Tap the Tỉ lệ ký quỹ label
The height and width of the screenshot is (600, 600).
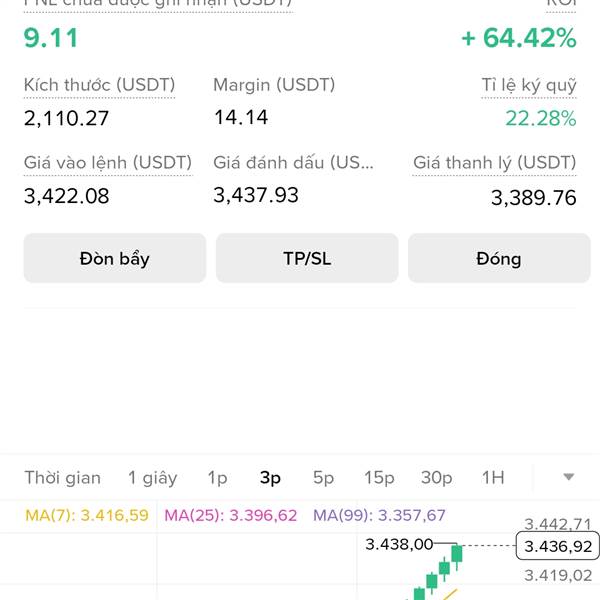click(528, 86)
